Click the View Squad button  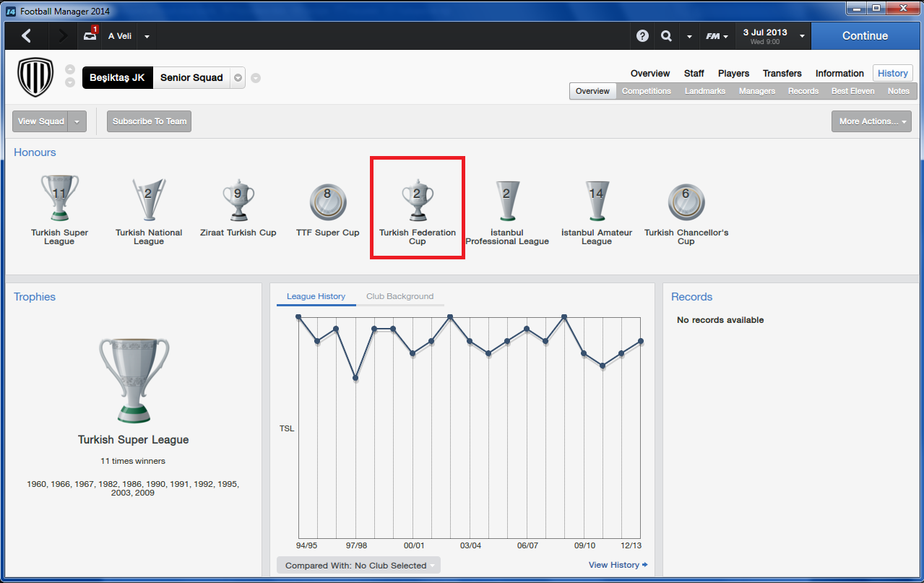pyautogui.click(x=41, y=121)
